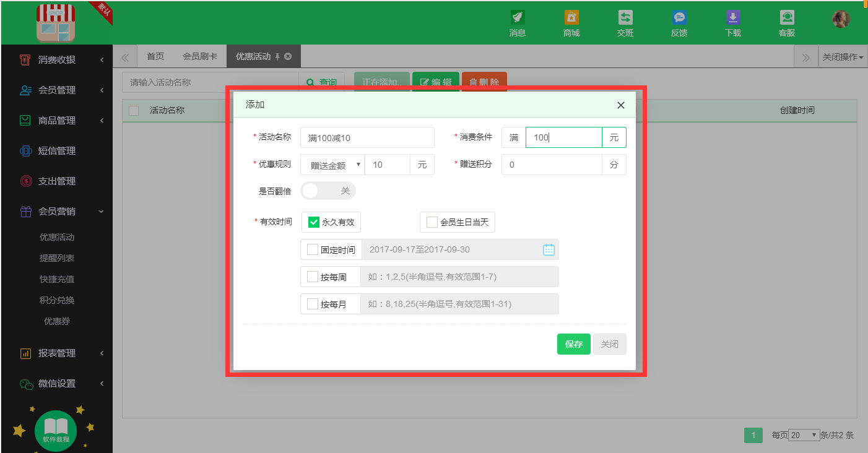Viewport: 868px width, 453px height.
Task: Check the 固定时间 checkbox
Action: [x=313, y=249]
